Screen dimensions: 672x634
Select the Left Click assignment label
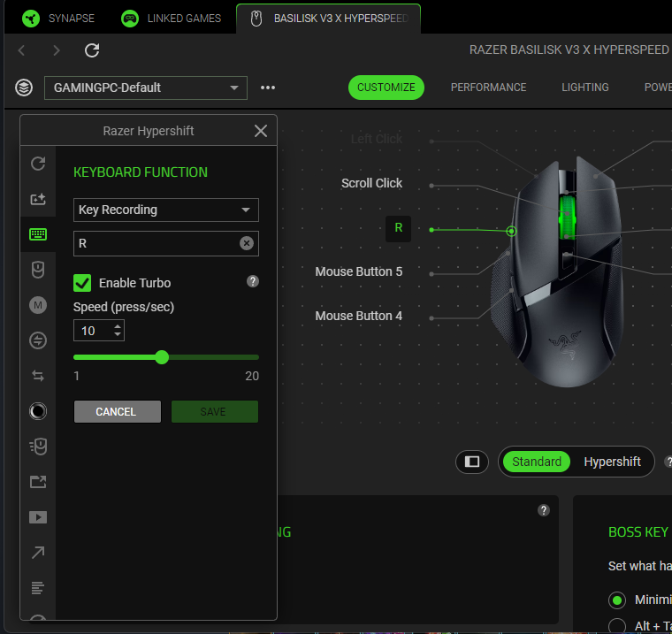click(x=377, y=140)
